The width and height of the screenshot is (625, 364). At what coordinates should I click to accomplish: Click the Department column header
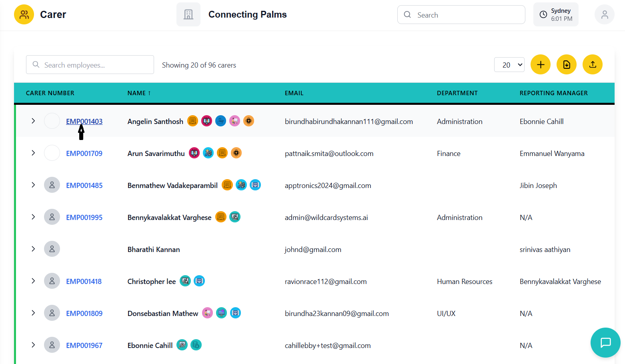457,93
